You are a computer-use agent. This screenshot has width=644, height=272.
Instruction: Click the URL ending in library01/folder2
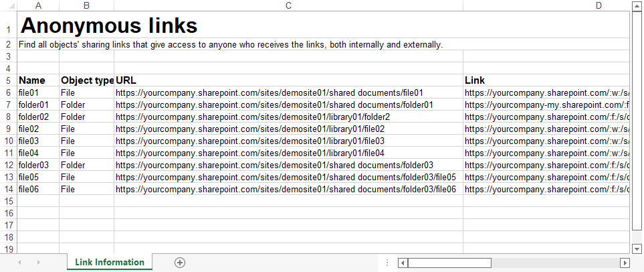click(289, 117)
